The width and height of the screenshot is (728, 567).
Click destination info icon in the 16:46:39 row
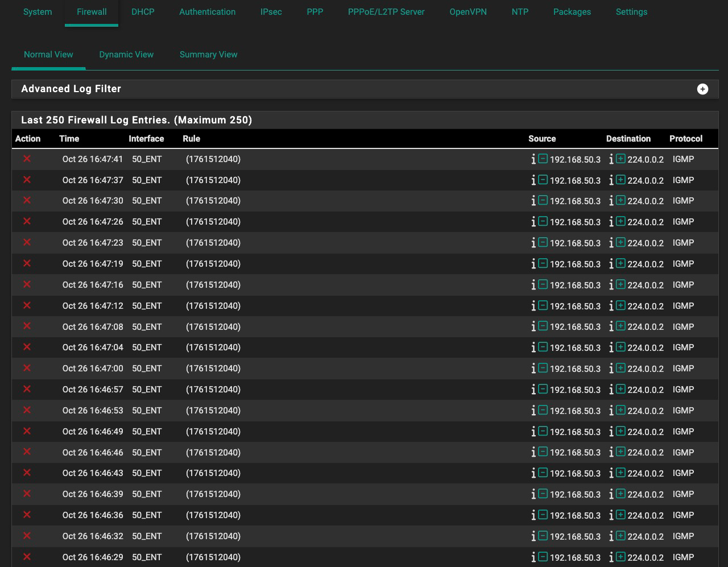[x=611, y=494]
